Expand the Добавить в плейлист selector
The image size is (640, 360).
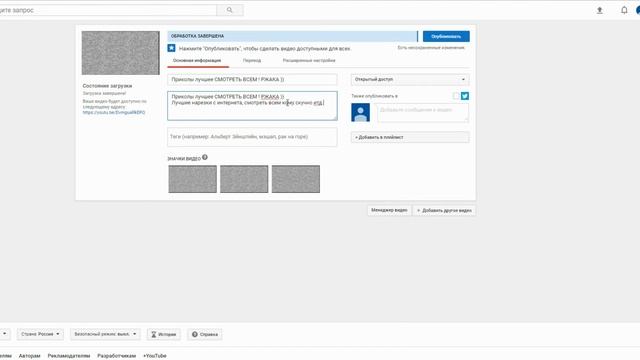pos(410,137)
